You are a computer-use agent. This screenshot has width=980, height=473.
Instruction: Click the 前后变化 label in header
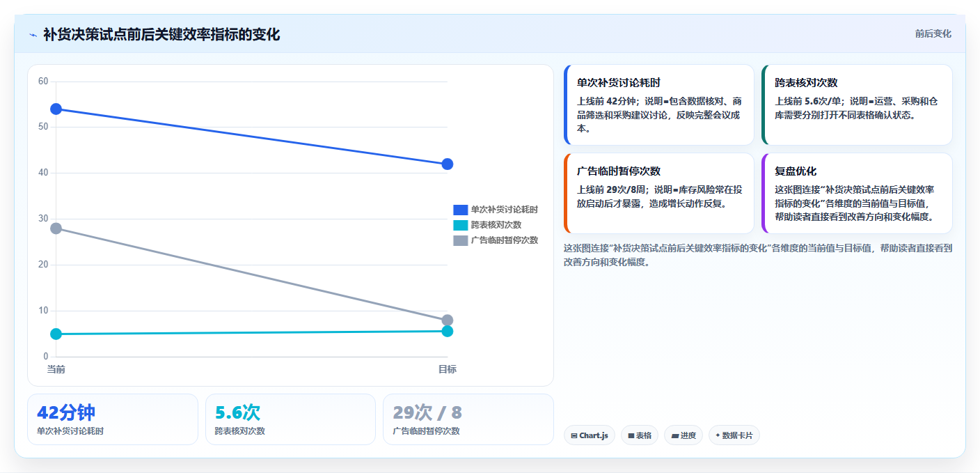click(933, 34)
